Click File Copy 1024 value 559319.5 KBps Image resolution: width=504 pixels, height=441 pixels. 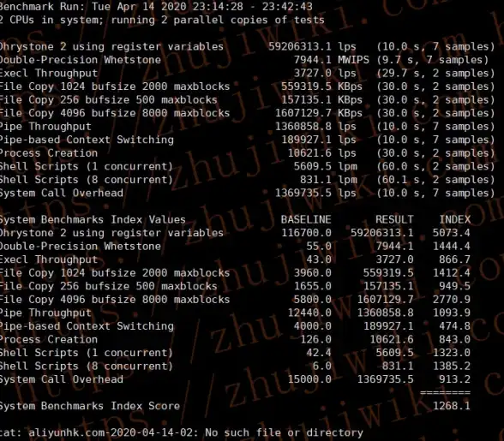(321, 86)
